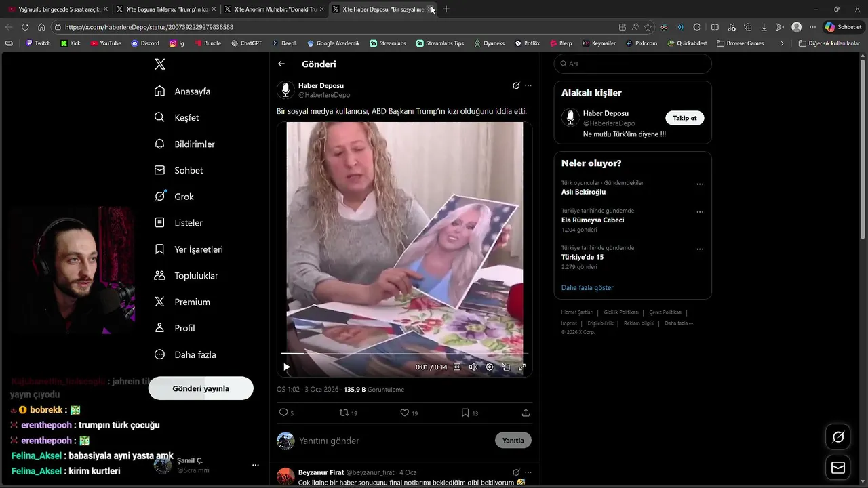
Task: Open Türkiye'de 15 trend
Action: tap(583, 258)
